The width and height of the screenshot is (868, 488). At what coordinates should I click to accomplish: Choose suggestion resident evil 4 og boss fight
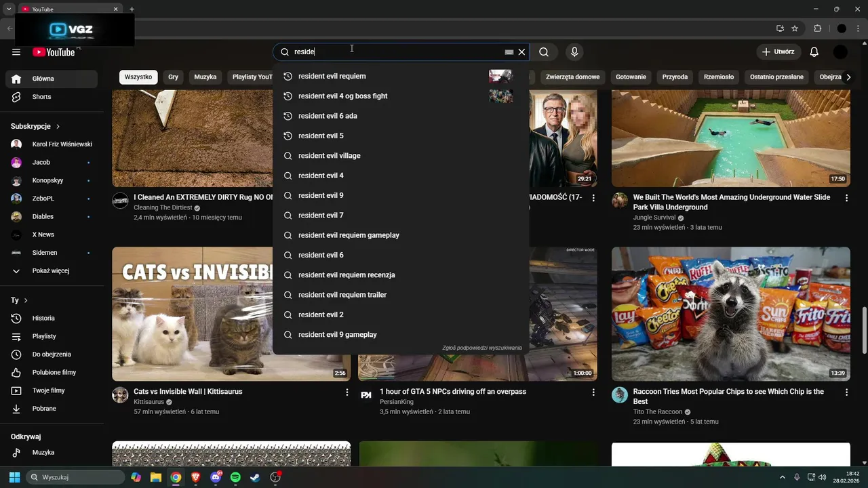point(401,96)
